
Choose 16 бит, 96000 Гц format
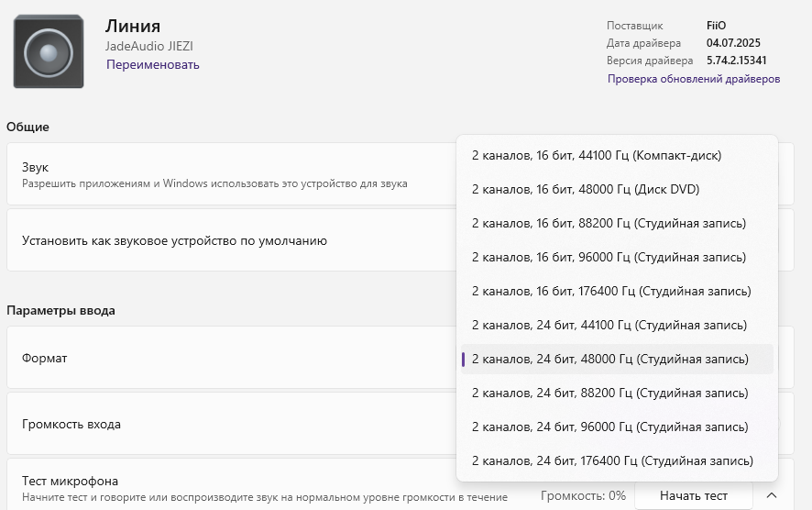[x=609, y=258]
